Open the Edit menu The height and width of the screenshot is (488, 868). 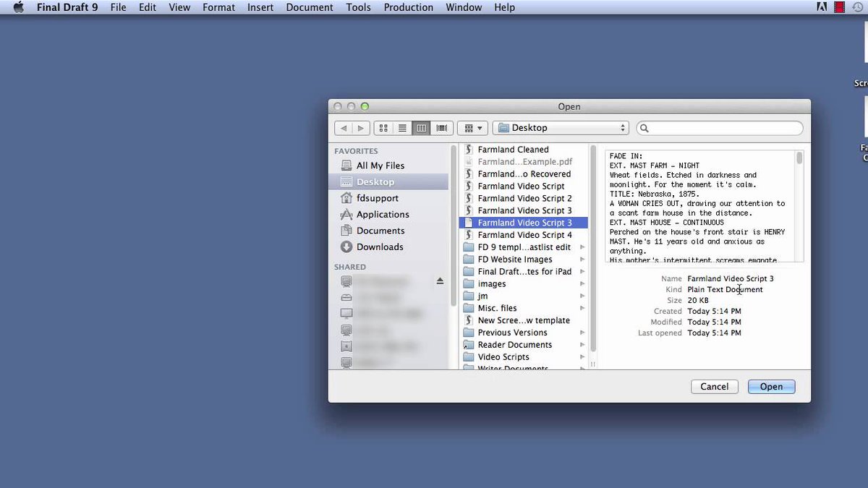pyautogui.click(x=148, y=7)
